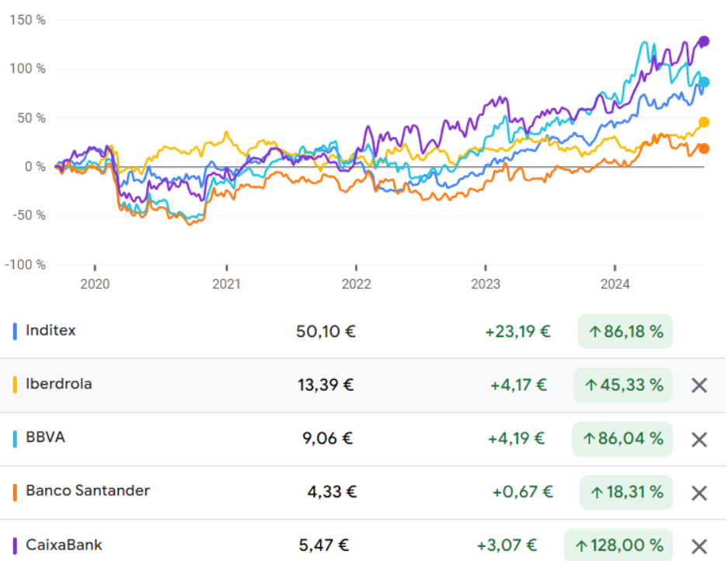Click the yellow Iberdrola endpoint dot on chart

[704, 122]
